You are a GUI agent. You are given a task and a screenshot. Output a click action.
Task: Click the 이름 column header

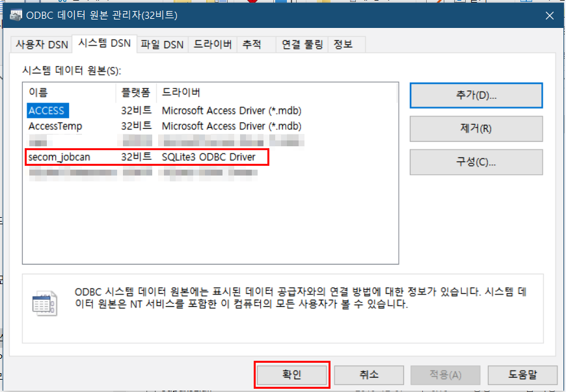click(x=68, y=92)
